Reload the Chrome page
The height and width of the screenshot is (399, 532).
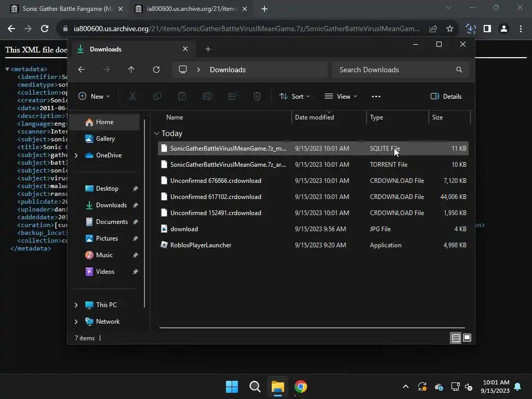pyautogui.click(x=45, y=29)
